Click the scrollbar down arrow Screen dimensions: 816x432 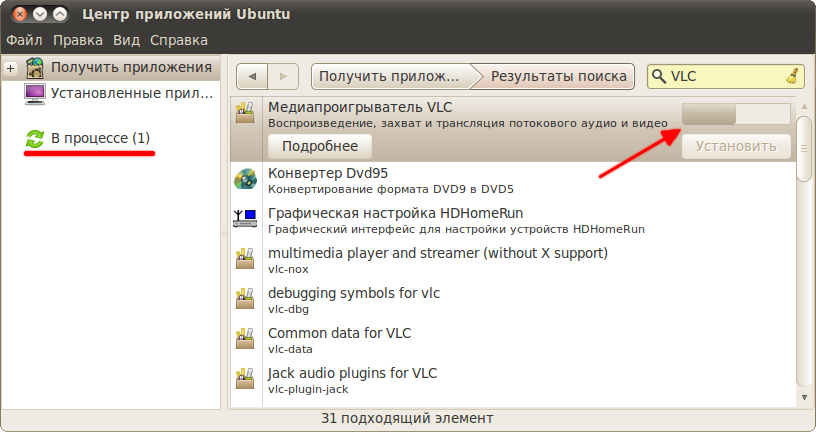tap(805, 398)
